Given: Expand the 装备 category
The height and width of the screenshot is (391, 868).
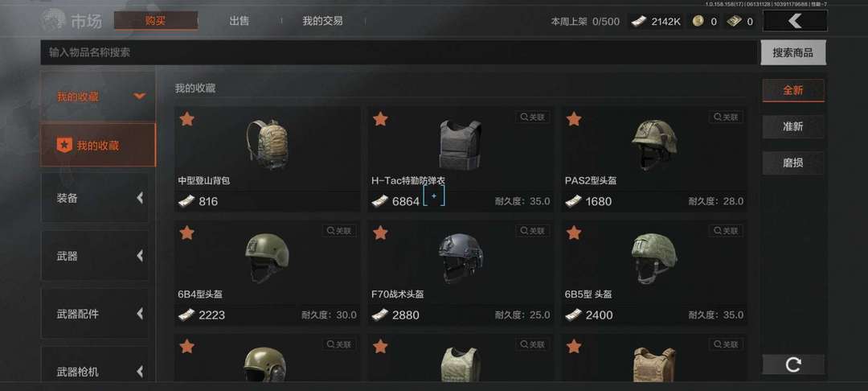Looking at the screenshot, I should [95, 198].
